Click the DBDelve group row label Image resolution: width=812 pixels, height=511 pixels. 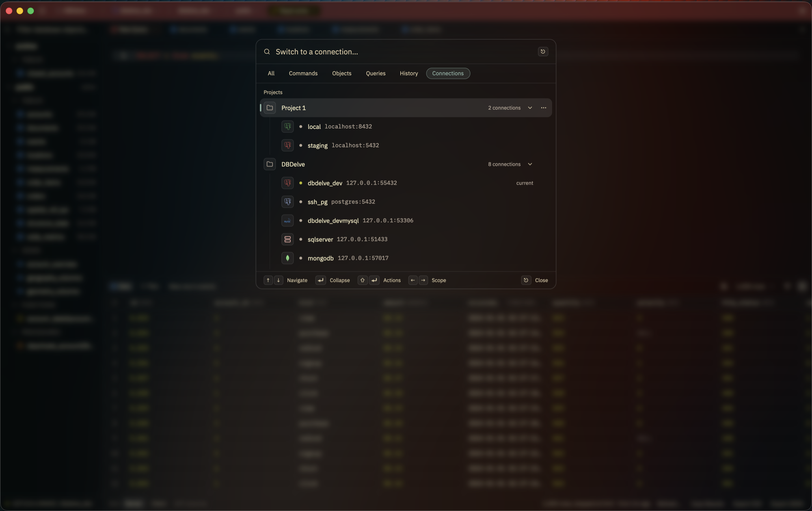(x=293, y=164)
